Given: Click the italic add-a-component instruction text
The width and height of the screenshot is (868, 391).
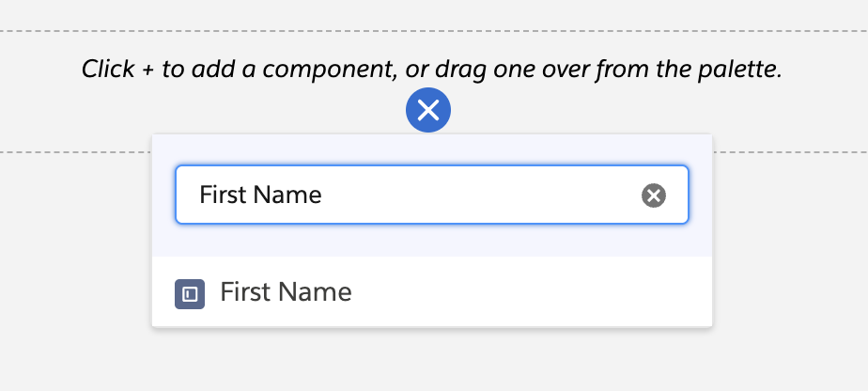Looking at the screenshot, I should tap(431, 69).
